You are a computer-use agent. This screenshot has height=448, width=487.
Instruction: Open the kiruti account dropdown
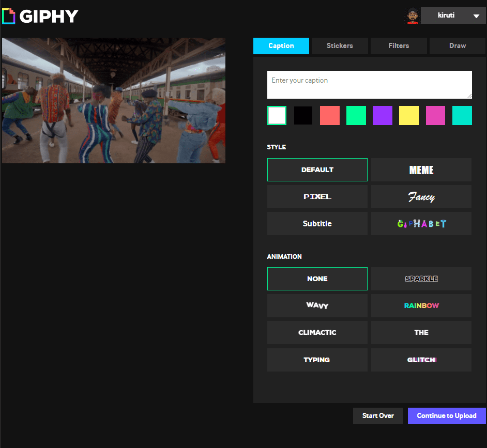click(453, 16)
